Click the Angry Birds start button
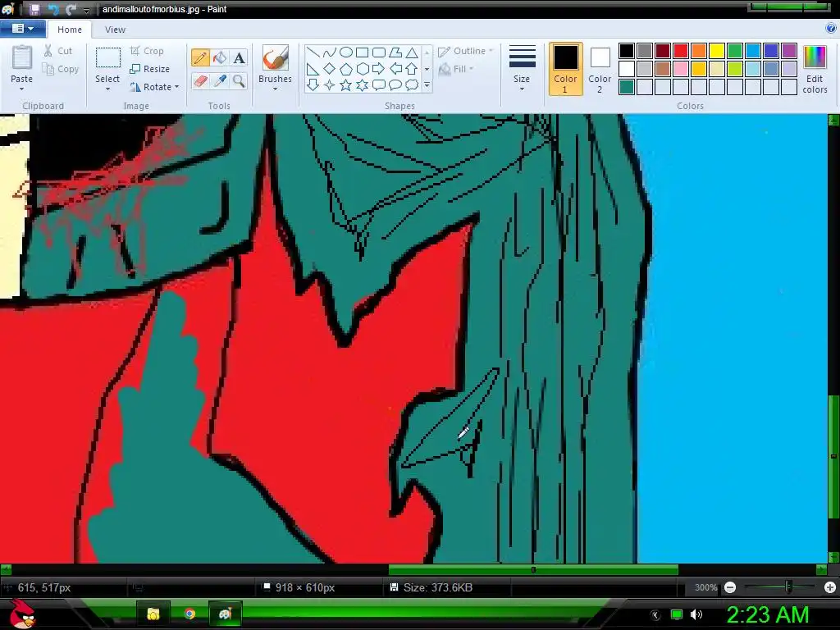The height and width of the screenshot is (630, 840). (22, 614)
